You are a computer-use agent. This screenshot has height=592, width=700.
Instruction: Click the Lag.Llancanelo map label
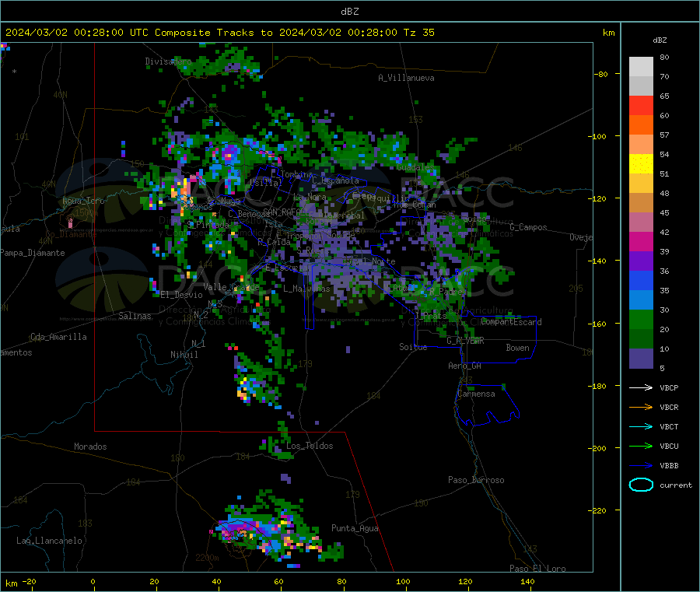49,541
